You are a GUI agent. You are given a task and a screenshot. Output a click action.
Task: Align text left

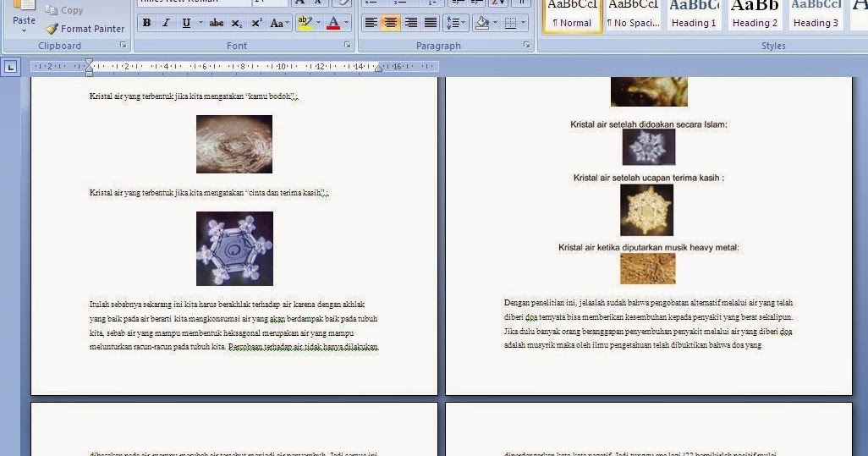[x=371, y=23]
